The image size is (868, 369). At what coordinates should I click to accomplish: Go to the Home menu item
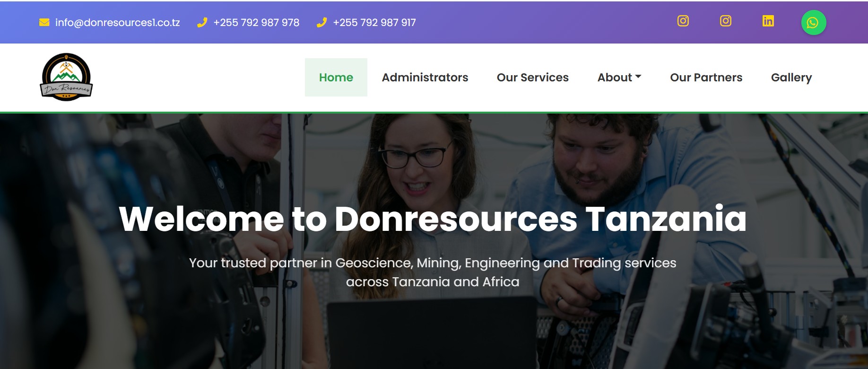[x=336, y=77]
